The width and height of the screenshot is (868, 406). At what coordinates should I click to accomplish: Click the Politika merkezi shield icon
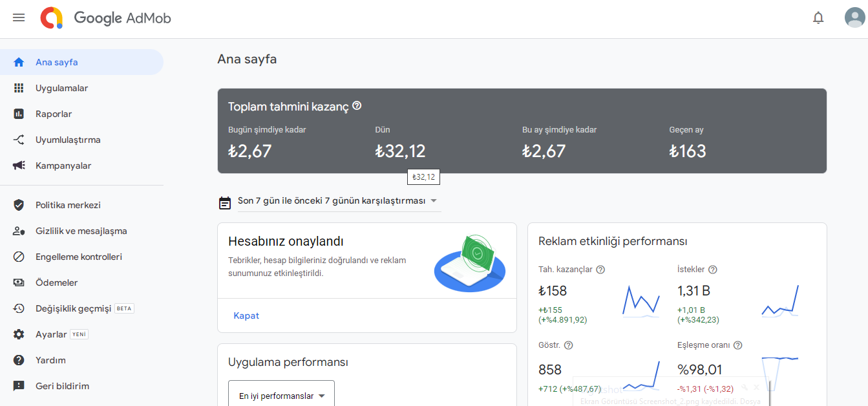click(19, 205)
